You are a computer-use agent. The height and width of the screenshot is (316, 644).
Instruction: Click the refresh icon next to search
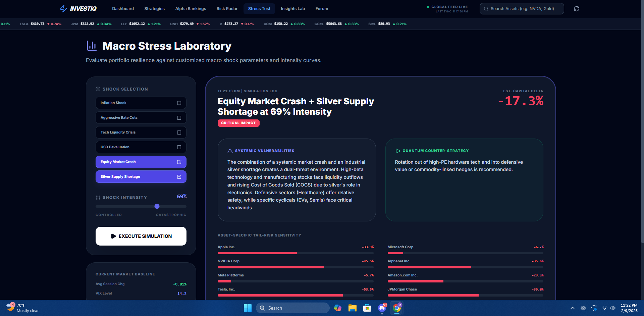[576, 9]
